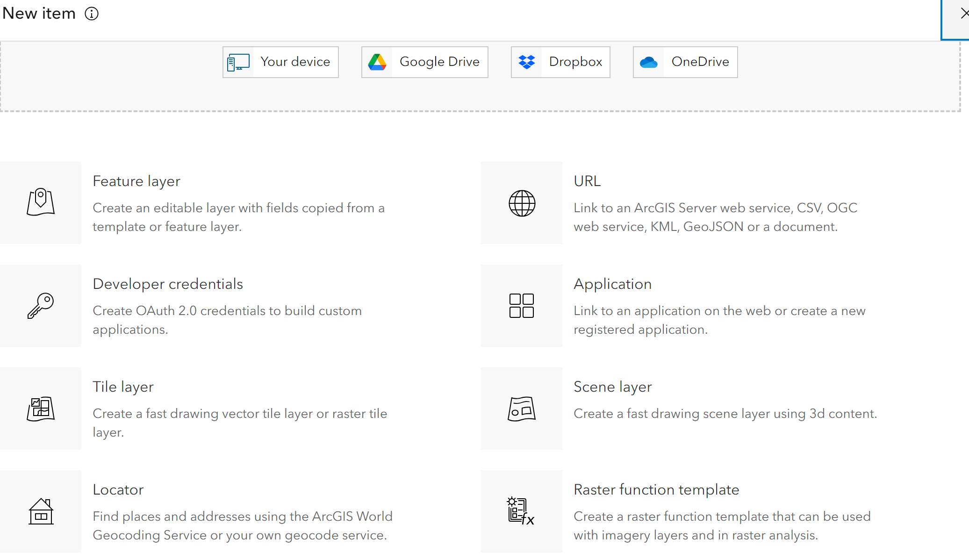Click the Tile layer icon
This screenshot has height=560, width=969.
click(41, 409)
